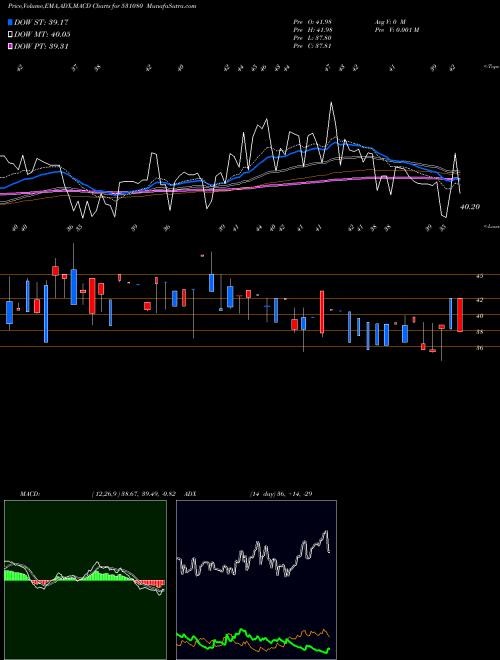Click the 36 price axis label

click(x=479, y=348)
